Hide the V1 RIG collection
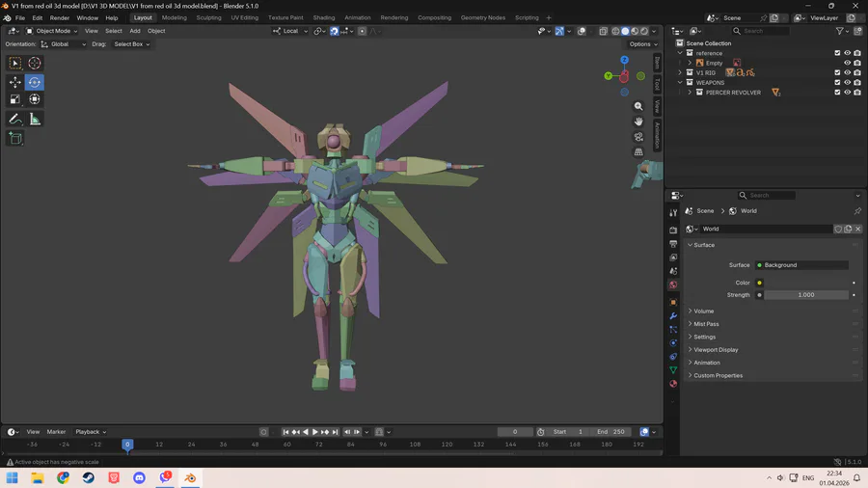This screenshot has width=868, height=488. [848, 72]
